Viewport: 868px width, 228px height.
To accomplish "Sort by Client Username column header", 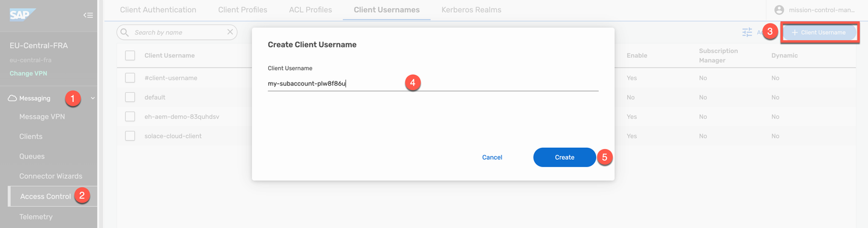I will (169, 55).
